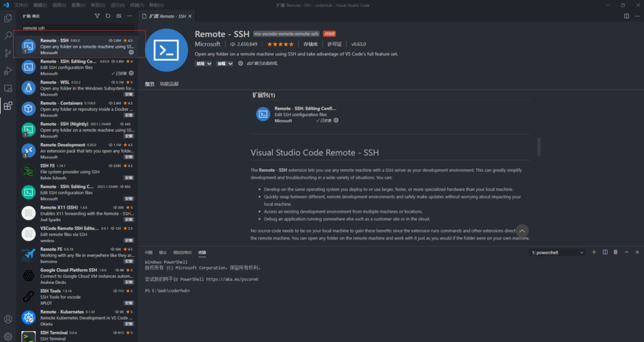Open manage gear beside uninstall button
The width and height of the screenshot is (644, 342).
pos(241,64)
